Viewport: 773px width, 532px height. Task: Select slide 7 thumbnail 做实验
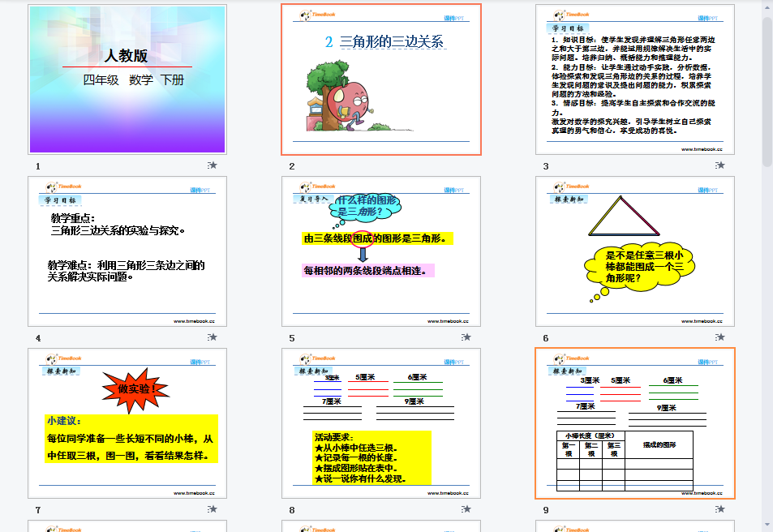click(x=127, y=423)
